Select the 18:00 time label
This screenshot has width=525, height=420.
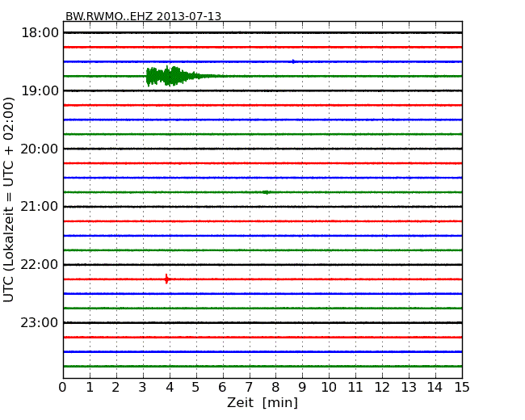[x=40, y=33]
